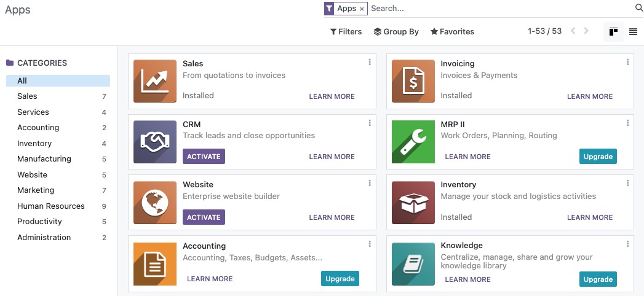
Task: Click the Accounting document icon
Action: click(x=155, y=263)
